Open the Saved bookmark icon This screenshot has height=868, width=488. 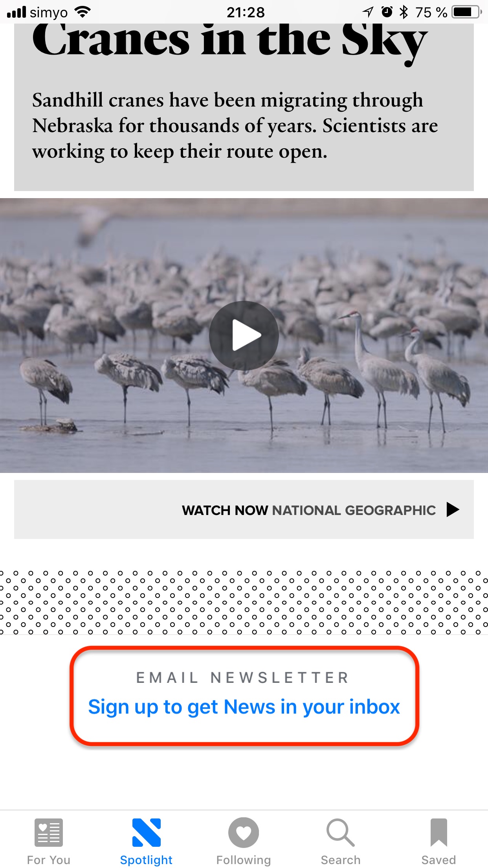click(439, 832)
